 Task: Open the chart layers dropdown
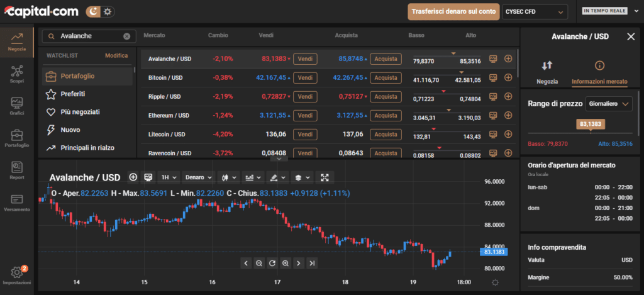tap(303, 177)
